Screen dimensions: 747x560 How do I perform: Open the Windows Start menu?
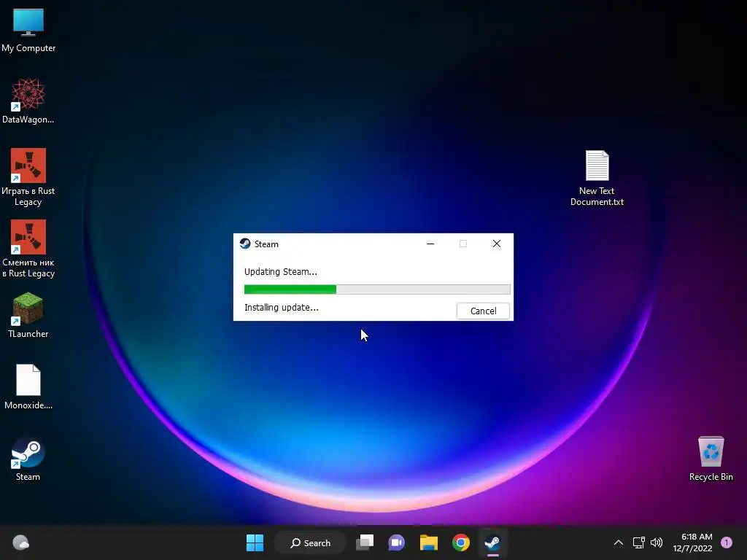255,542
